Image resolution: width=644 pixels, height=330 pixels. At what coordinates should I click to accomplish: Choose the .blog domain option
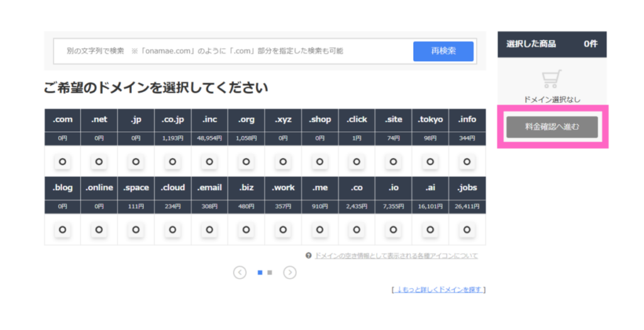click(x=62, y=230)
